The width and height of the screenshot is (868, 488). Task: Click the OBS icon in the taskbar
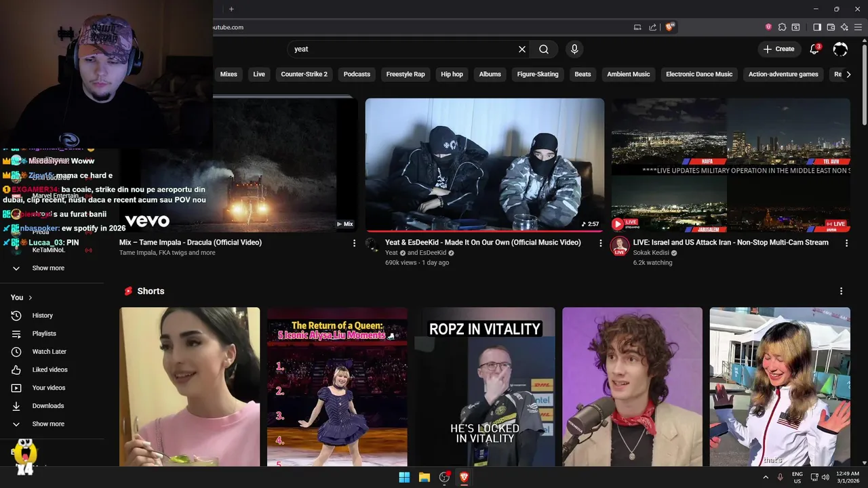click(444, 477)
